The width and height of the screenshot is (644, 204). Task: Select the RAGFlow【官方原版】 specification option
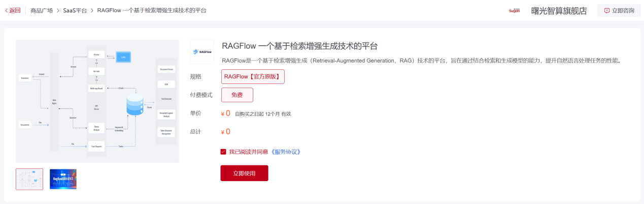point(253,77)
